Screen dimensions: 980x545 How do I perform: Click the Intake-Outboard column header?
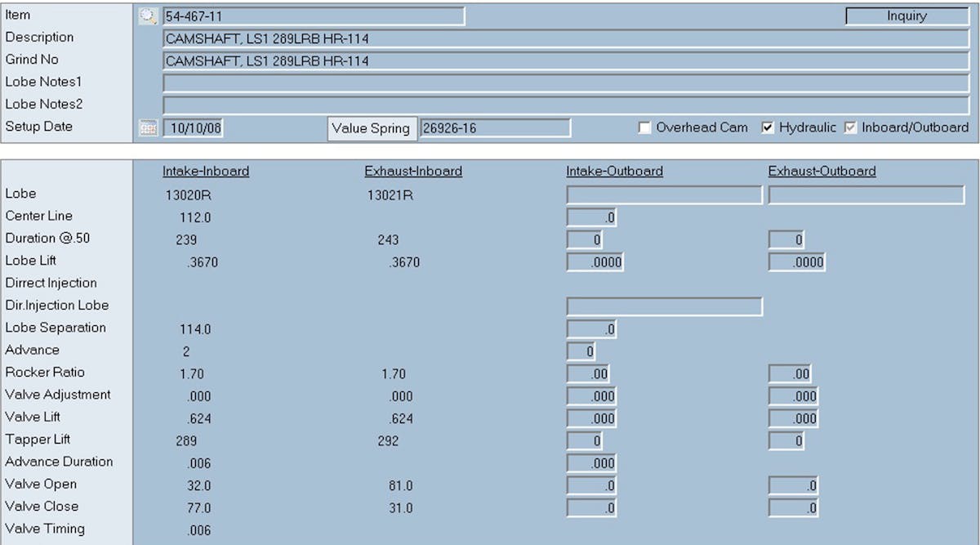pos(614,172)
